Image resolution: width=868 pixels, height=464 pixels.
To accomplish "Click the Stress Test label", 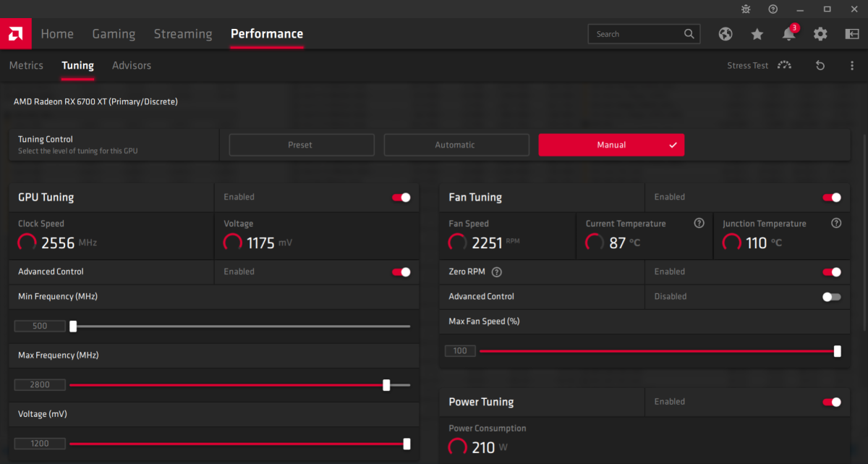I will pos(748,65).
